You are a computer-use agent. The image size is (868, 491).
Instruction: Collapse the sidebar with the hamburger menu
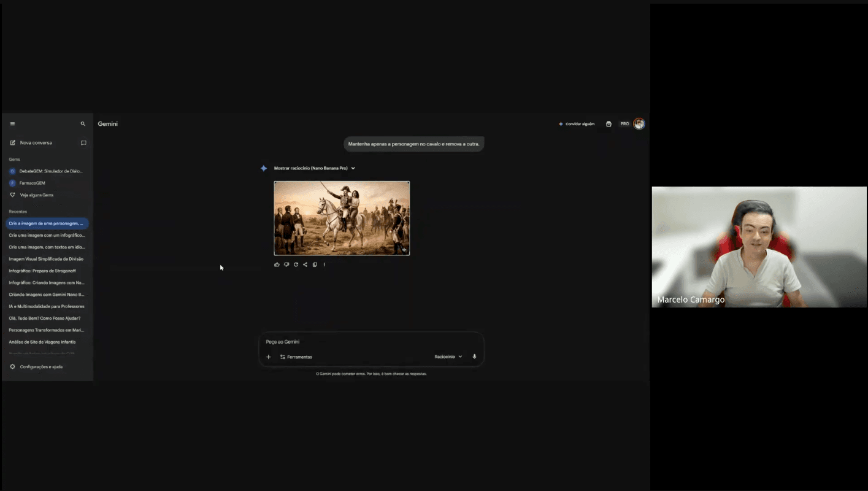[x=12, y=124]
